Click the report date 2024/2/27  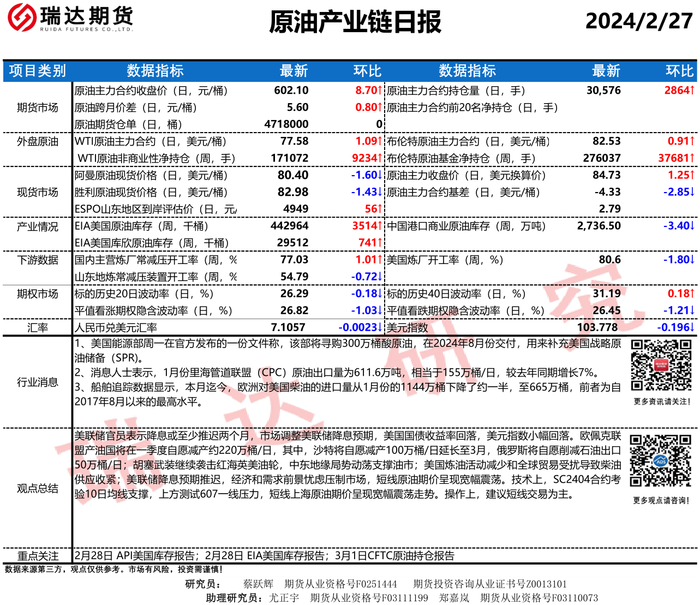coord(638,21)
